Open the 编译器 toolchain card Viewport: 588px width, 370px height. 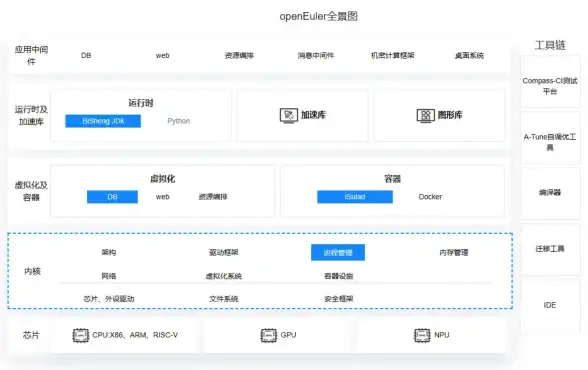pos(550,194)
